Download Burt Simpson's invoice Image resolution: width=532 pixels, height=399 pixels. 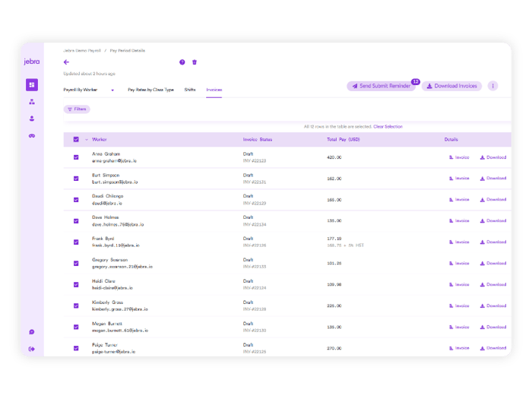click(492, 179)
